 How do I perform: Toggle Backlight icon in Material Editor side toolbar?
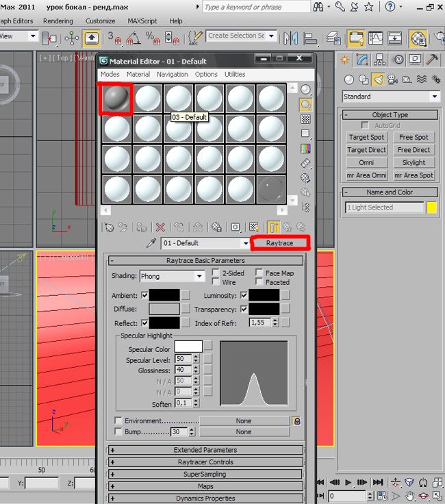click(305, 105)
